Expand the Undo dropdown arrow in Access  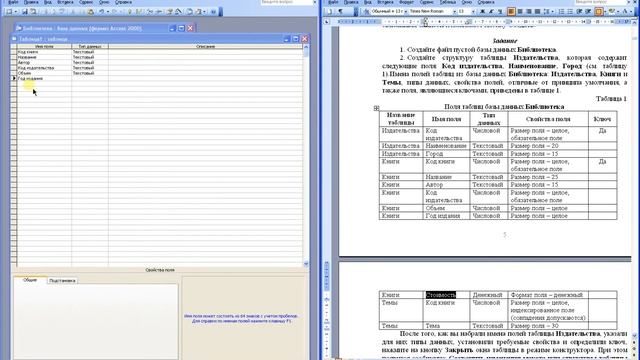tap(108, 12)
